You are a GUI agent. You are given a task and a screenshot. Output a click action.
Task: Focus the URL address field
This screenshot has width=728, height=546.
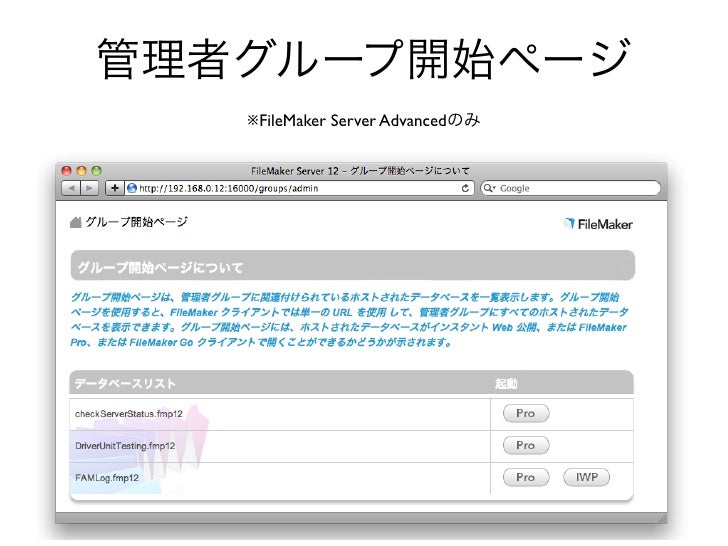[x=297, y=188]
